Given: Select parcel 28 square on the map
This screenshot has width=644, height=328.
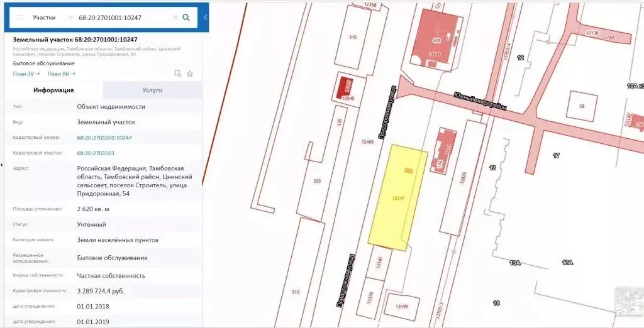Looking at the screenshot, I should click(582, 106).
